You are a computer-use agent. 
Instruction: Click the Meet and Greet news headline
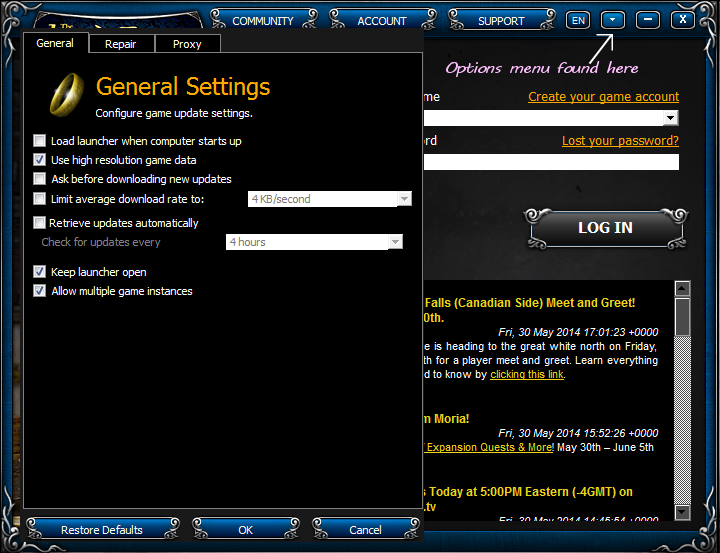pos(529,310)
